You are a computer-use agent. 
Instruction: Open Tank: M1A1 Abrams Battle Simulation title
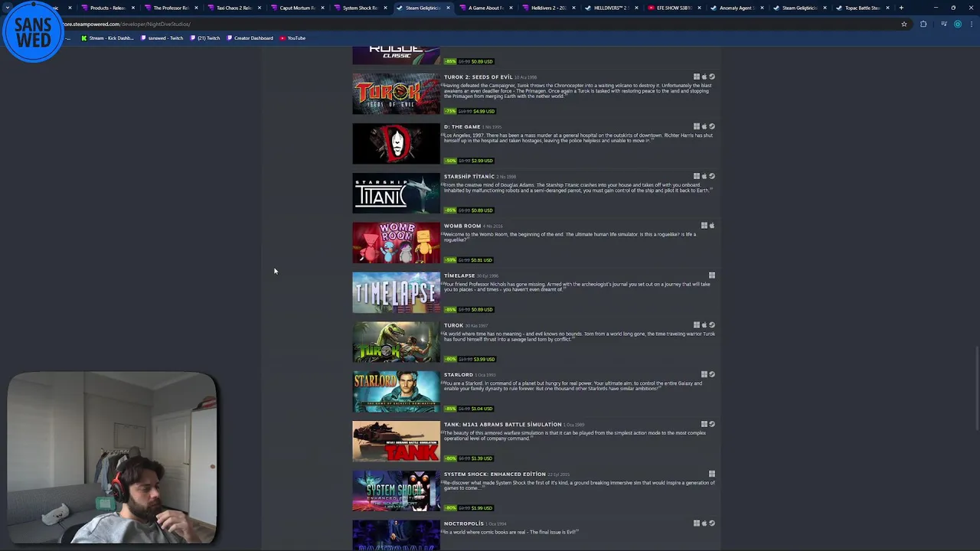(x=503, y=425)
